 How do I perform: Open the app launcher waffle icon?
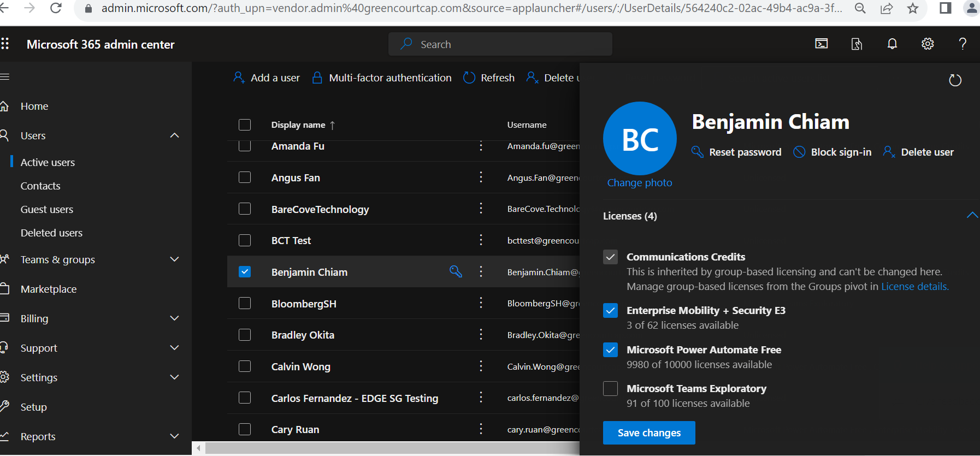5,44
